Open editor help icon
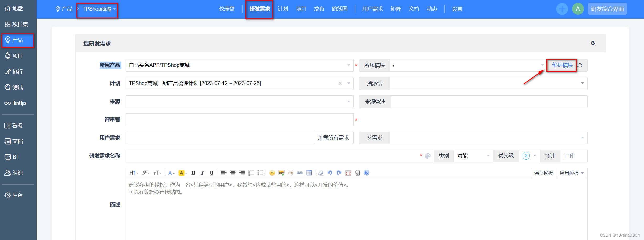Viewport: 644px width, 240px height. 367,173
